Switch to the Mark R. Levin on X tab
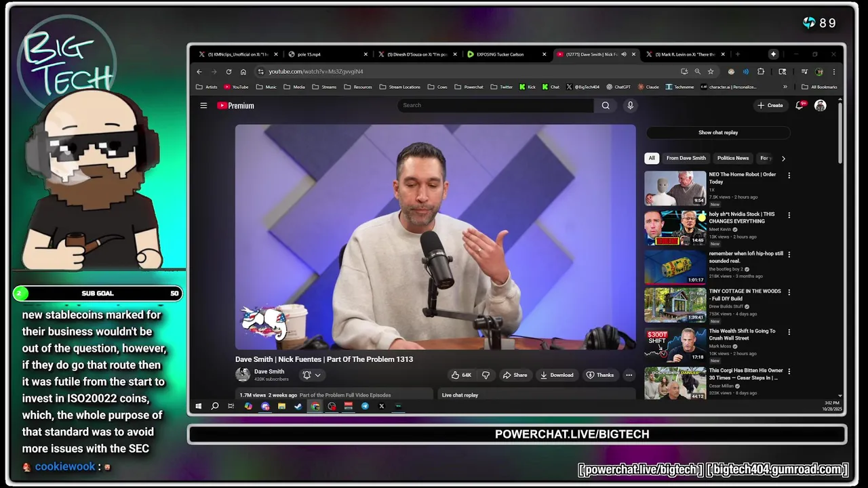Screen dimensions: 868x488 coord(686,54)
